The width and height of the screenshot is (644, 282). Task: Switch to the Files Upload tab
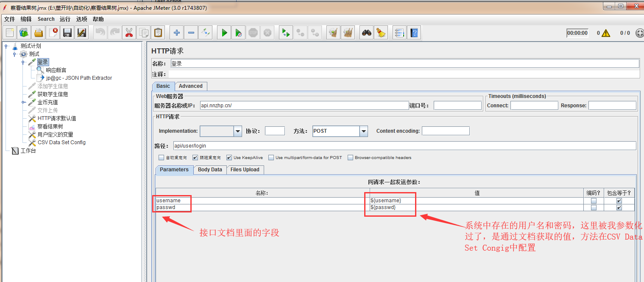(245, 170)
